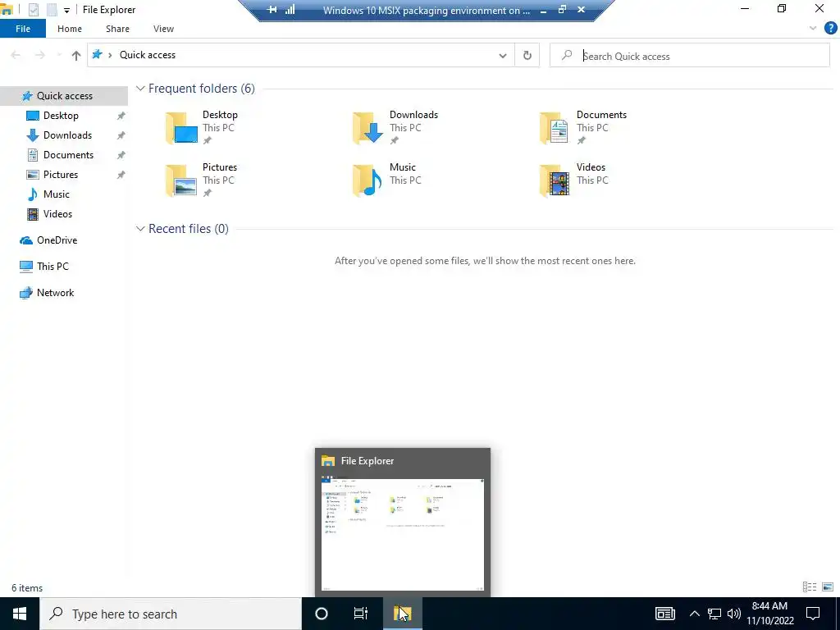Viewport: 840px width, 630px height.
Task: Open OneDrive in the navigation pane
Action: tap(57, 240)
